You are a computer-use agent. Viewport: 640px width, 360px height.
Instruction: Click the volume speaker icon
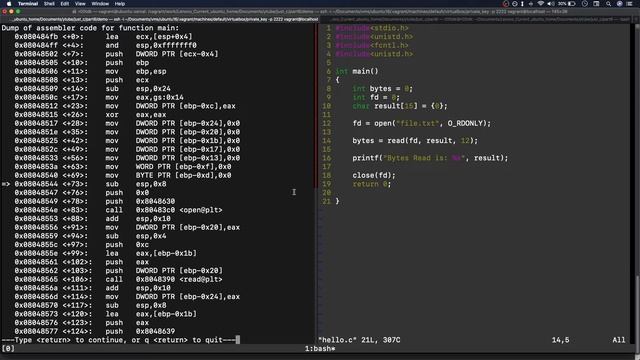pyautogui.click(x=551, y=4)
